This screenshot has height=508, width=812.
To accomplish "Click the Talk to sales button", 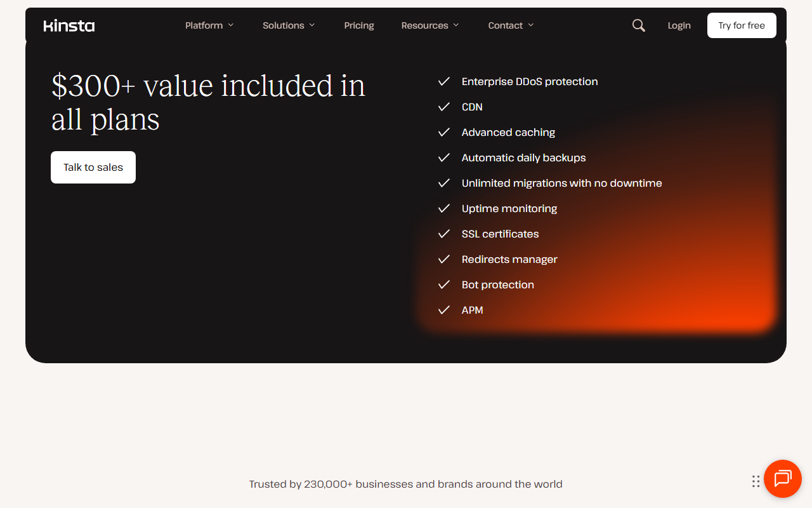I will 93,167.
